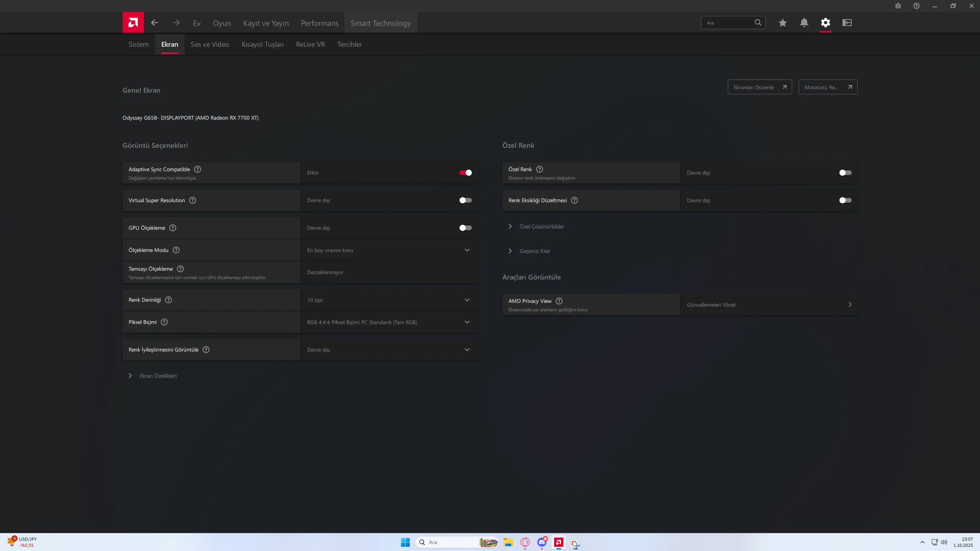980x551 pixels.
Task: Enable GPU Ölçekleme toggle
Action: (x=465, y=228)
